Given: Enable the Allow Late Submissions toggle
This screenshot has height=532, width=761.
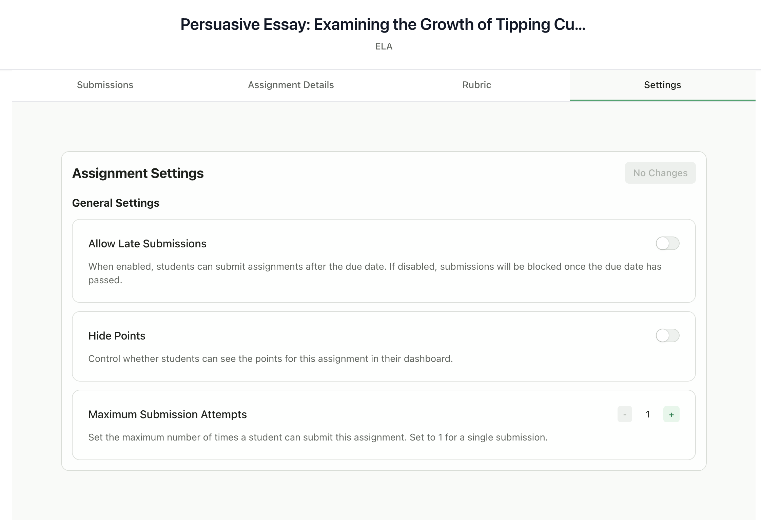Looking at the screenshot, I should tap(667, 243).
